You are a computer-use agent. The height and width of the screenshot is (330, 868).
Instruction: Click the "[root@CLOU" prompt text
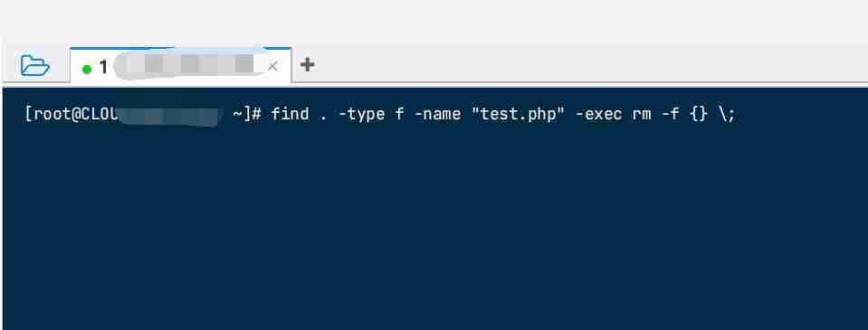[72, 115]
